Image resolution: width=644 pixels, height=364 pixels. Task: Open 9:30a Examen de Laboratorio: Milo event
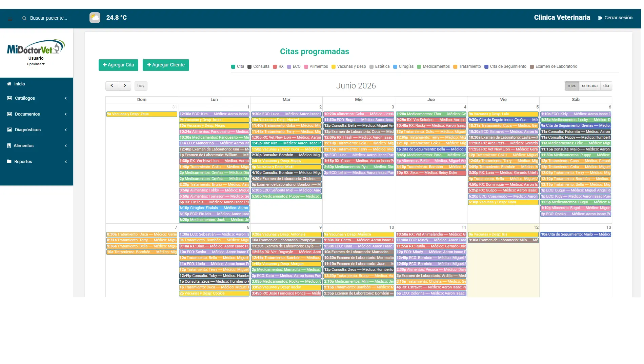pos(503,240)
